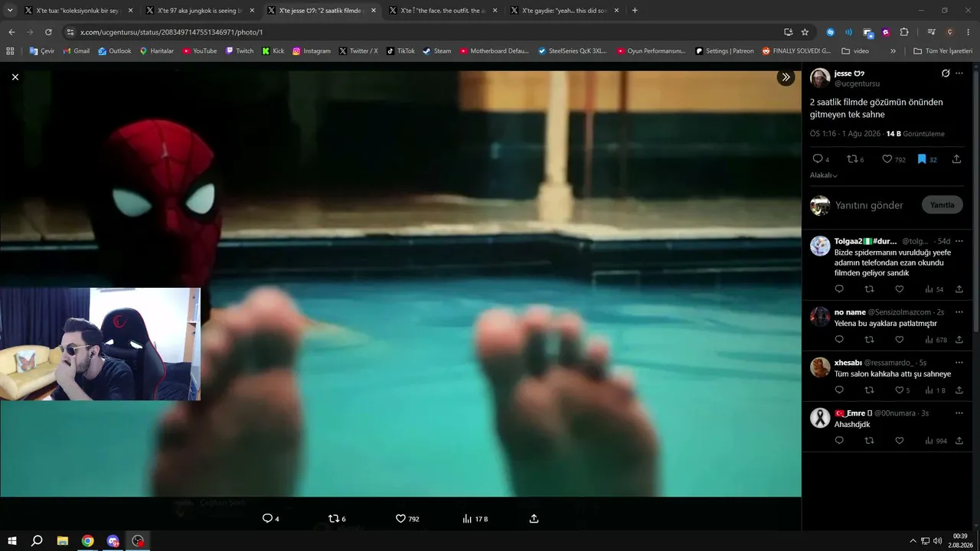This screenshot has height=551, width=980.
Task: Show more bookmarks with the overflow chevron
Action: pos(893,51)
